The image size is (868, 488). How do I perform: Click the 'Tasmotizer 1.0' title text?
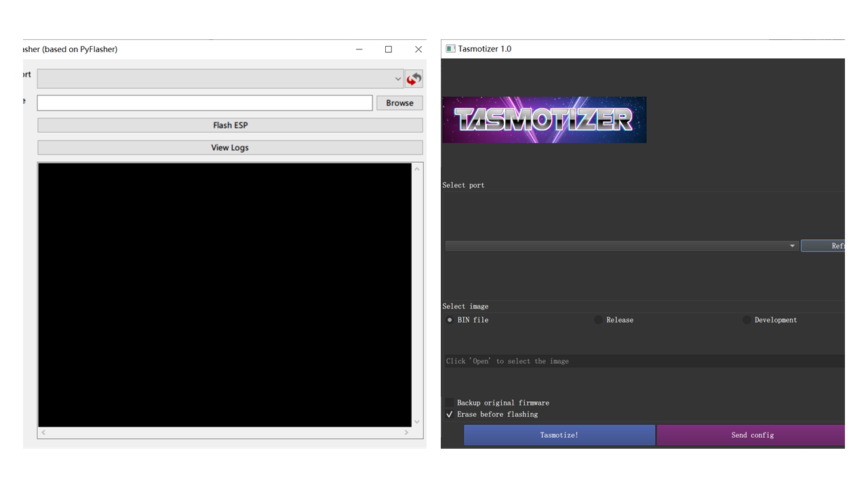pos(485,49)
